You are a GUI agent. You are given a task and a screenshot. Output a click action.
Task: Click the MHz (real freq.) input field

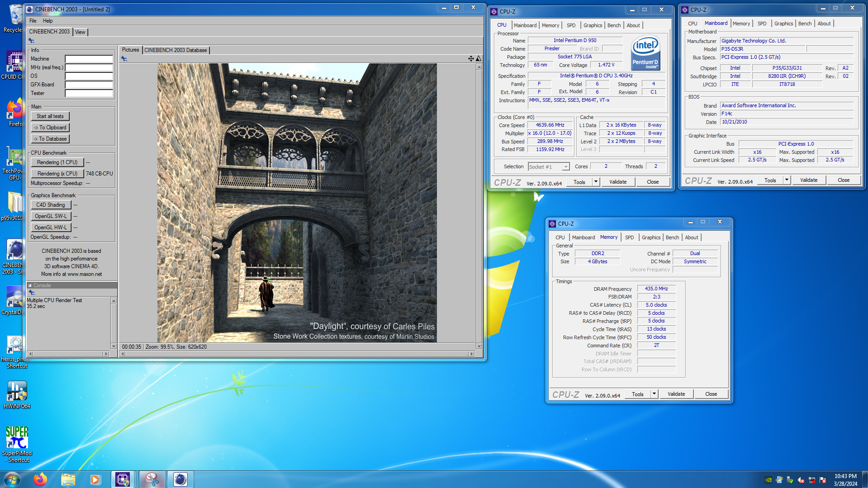coord(89,67)
